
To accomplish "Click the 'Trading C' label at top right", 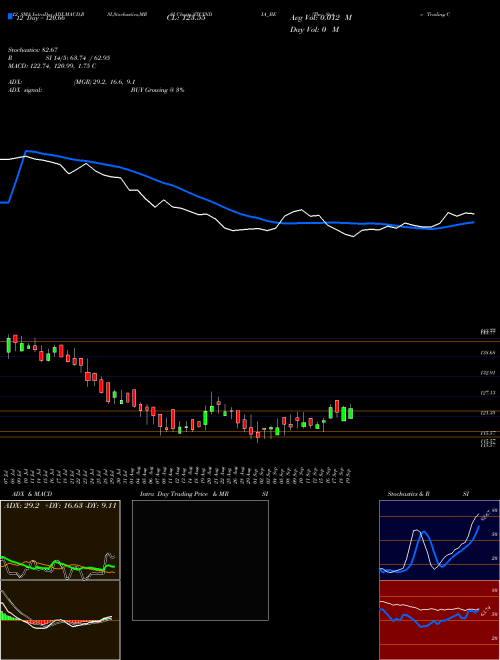I will [x=438, y=14].
